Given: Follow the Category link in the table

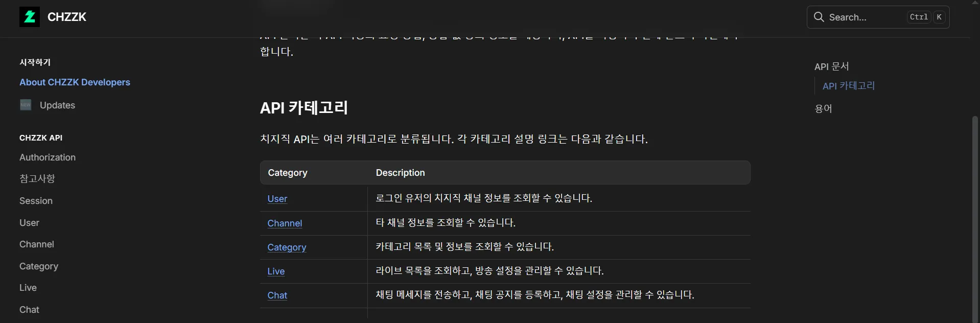Looking at the screenshot, I should [287, 247].
